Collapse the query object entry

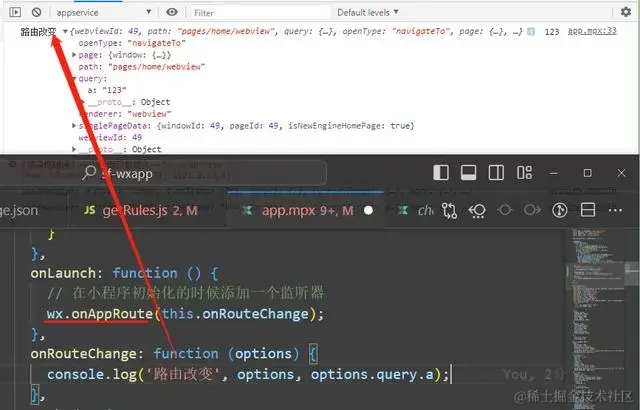tap(74, 78)
